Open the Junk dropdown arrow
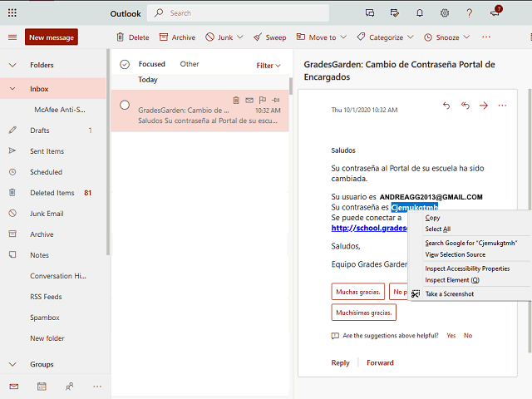The width and height of the screenshot is (532, 399). 240,37
